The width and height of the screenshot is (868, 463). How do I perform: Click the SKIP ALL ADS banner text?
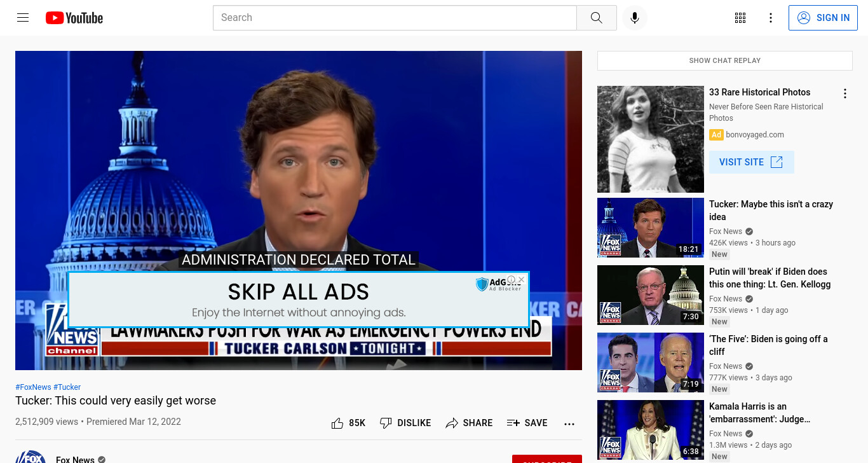pyautogui.click(x=299, y=292)
